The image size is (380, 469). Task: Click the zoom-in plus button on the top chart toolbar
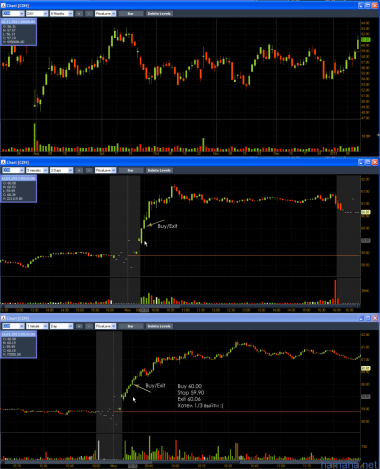(79, 14)
